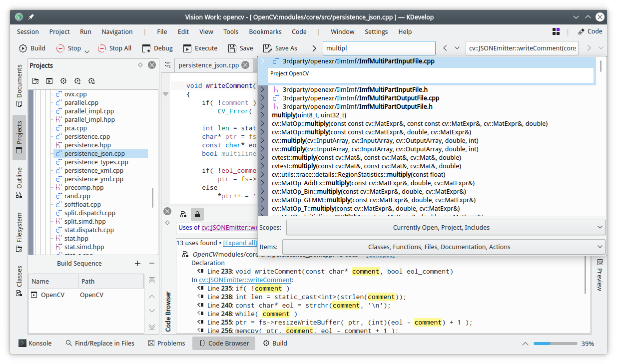Click the Debug launch icon
Screen dimensions: 617x364
coord(146,48)
